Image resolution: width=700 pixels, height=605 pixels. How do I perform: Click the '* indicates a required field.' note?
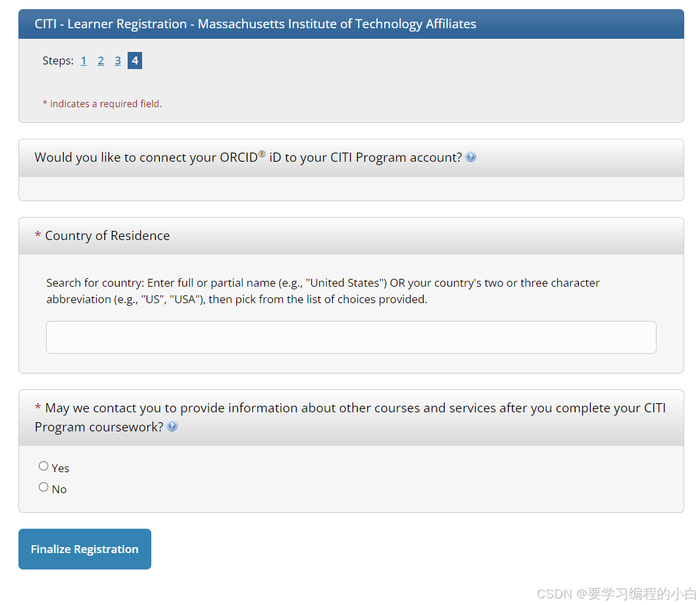102,104
